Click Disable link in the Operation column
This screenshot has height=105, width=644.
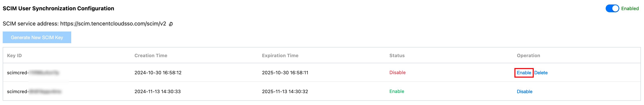[x=525, y=92]
